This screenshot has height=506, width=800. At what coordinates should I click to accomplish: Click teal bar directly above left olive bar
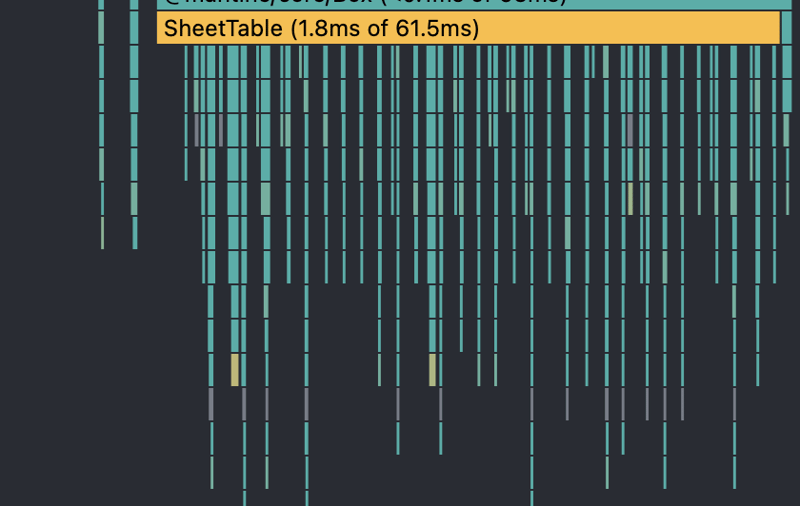(235, 335)
